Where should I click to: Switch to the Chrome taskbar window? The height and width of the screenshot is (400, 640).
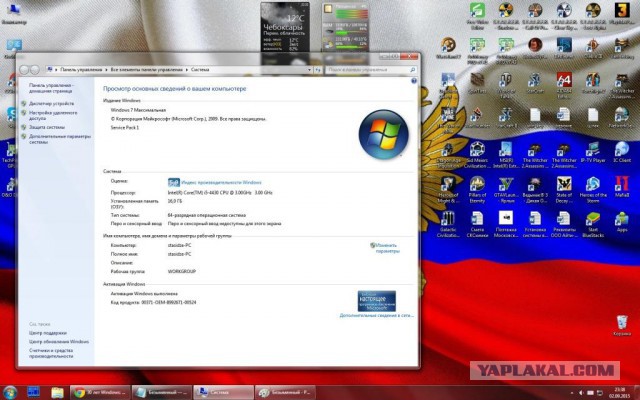(x=100, y=393)
